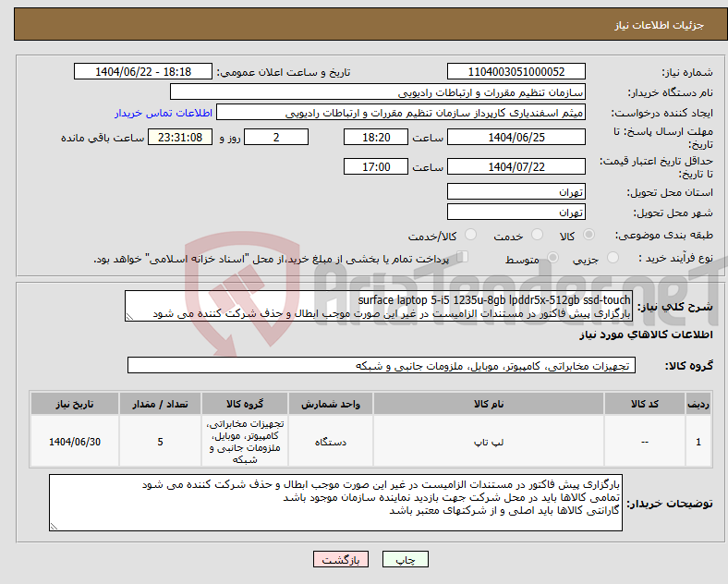Click the announcement date field 1404/06/22 - 18:18
This screenshot has height=584, width=728.
coord(143,71)
